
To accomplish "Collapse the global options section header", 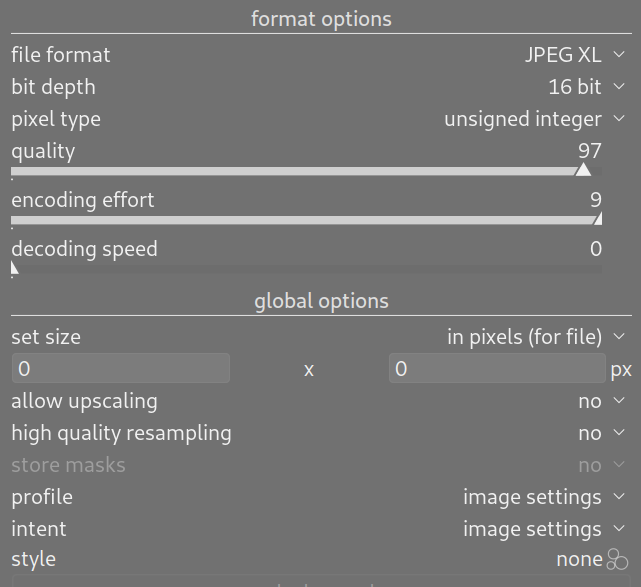I will [321, 301].
